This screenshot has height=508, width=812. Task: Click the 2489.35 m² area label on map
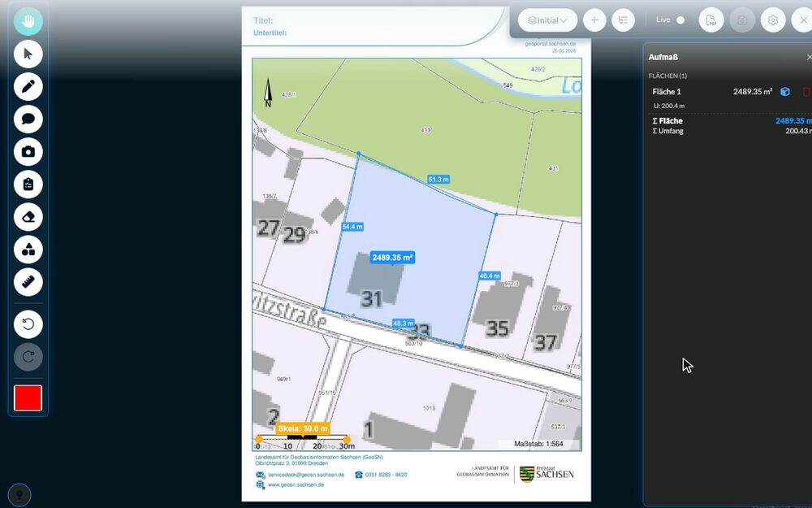click(x=392, y=258)
